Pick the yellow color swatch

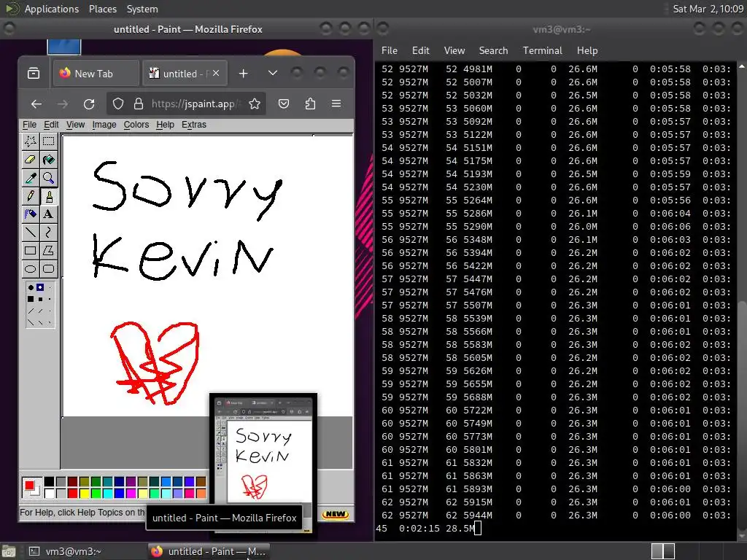85,494
